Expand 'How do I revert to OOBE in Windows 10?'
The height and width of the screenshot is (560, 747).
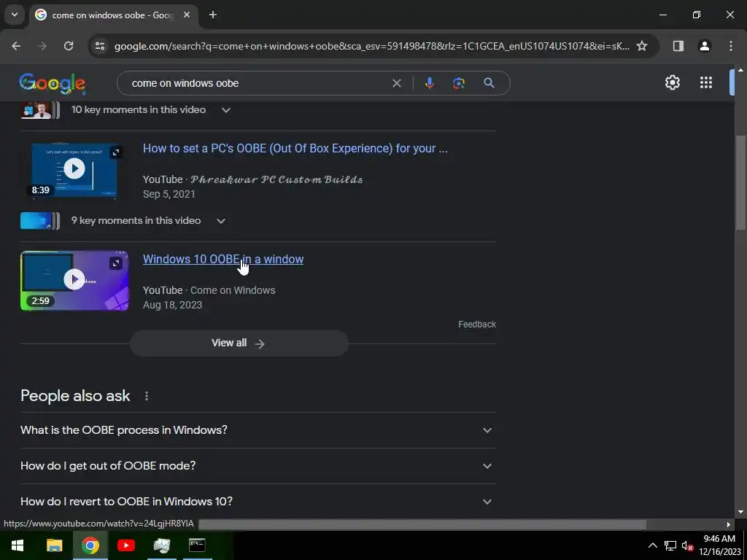point(258,502)
